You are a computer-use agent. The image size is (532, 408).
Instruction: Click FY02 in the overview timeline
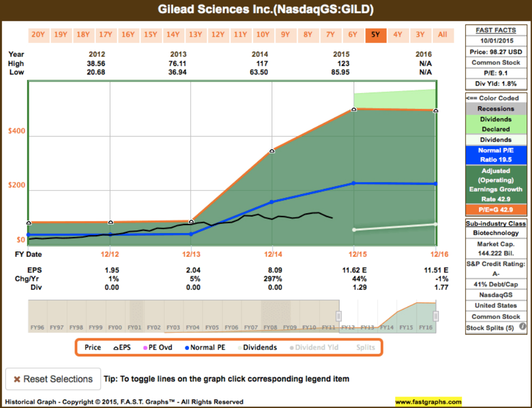point(154,327)
